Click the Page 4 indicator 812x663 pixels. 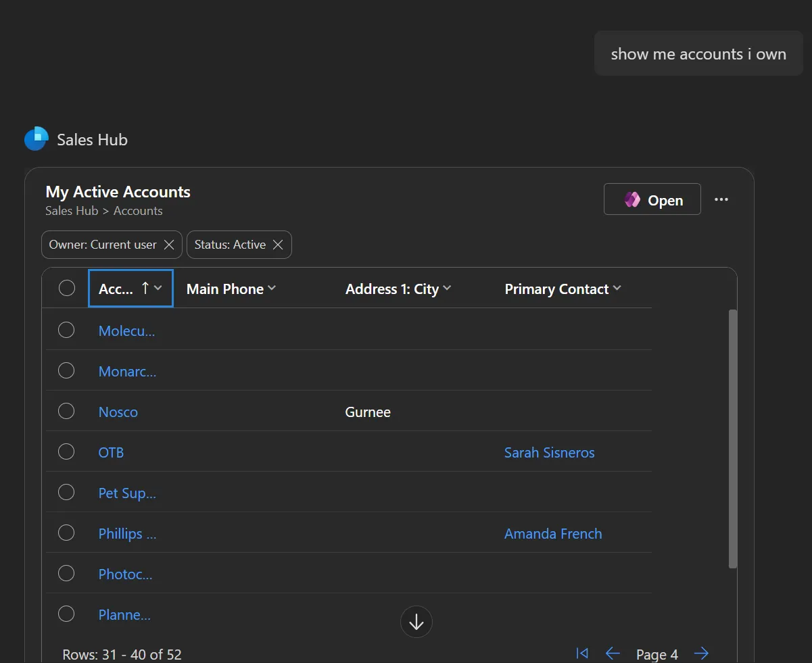(x=657, y=654)
